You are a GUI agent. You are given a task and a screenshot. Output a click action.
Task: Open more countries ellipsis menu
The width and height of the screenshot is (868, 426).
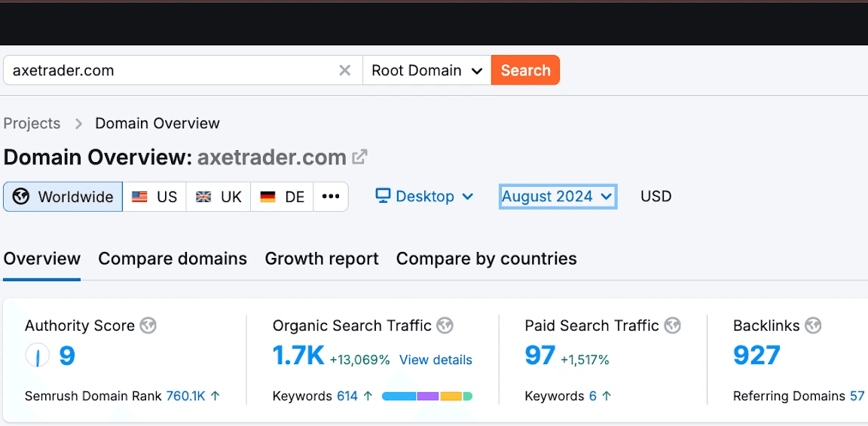pyautogui.click(x=331, y=197)
